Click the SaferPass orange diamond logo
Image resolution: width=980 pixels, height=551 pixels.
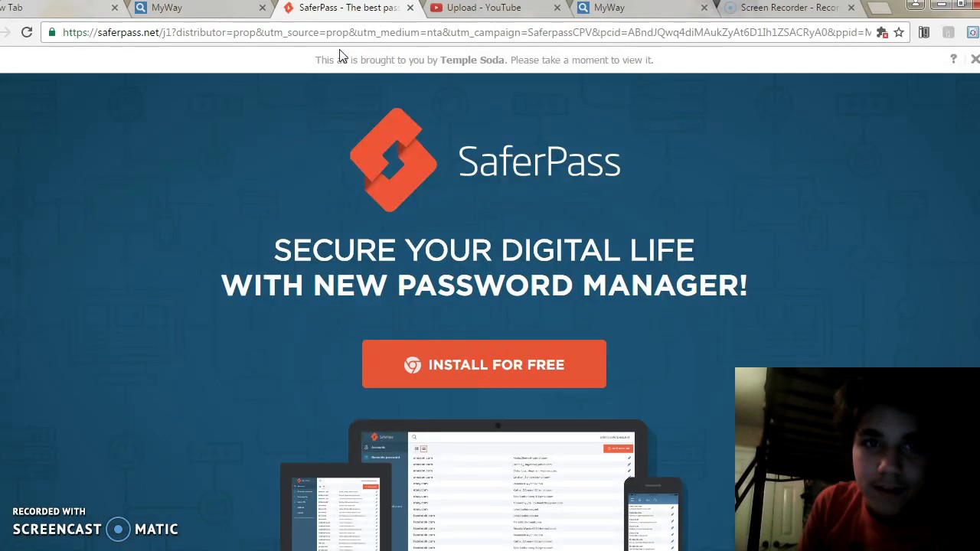click(x=393, y=160)
